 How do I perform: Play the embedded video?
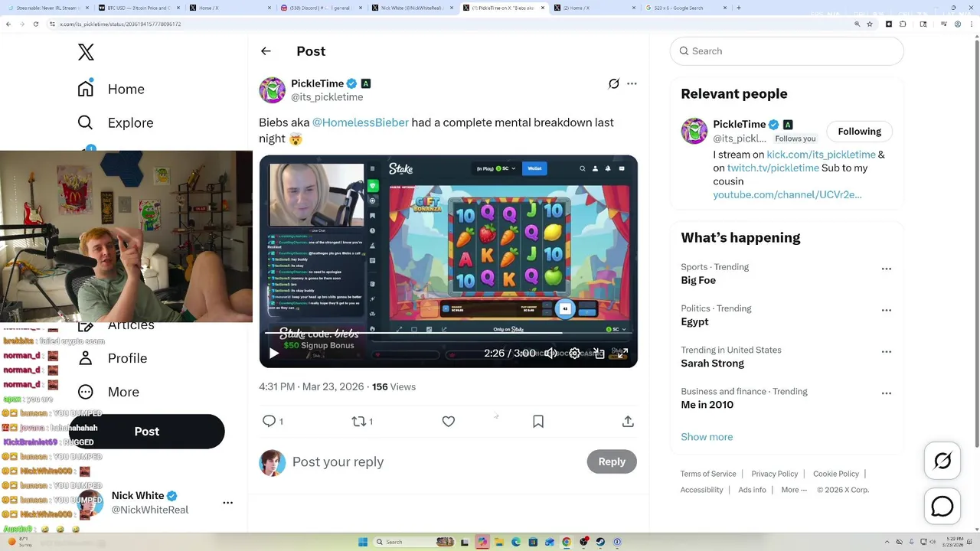[274, 354]
